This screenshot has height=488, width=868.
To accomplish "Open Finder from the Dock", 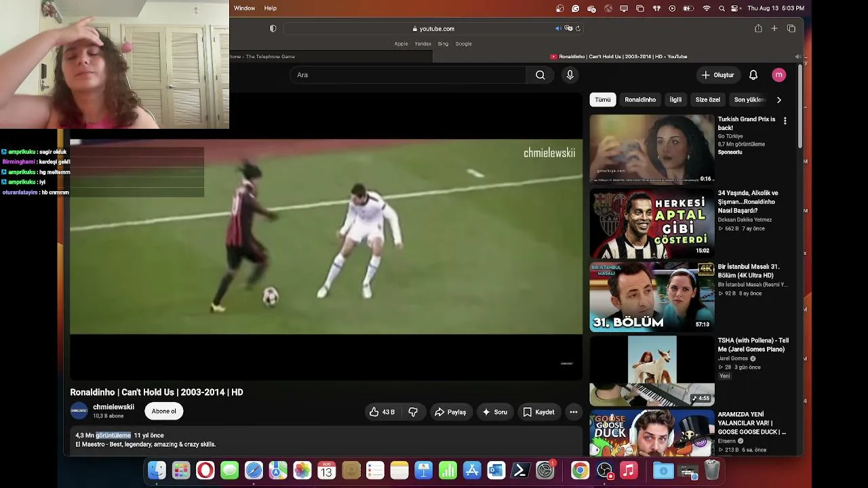I will pyautogui.click(x=157, y=470).
